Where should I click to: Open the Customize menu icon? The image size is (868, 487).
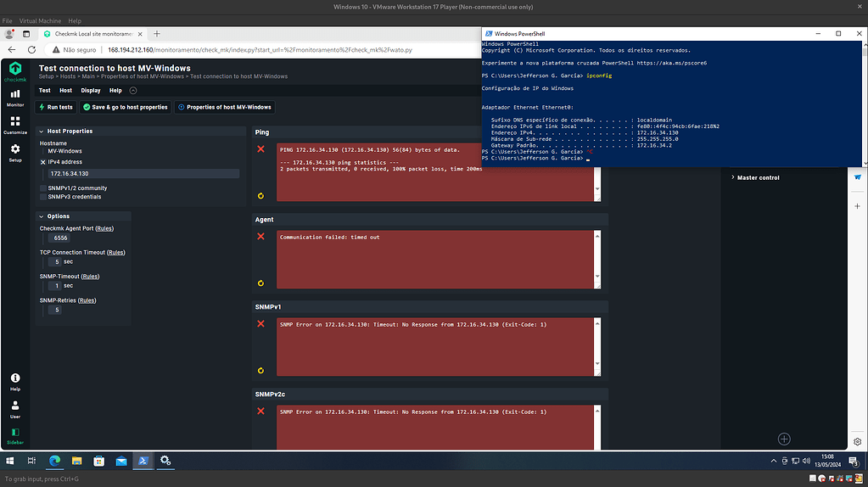coord(15,125)
